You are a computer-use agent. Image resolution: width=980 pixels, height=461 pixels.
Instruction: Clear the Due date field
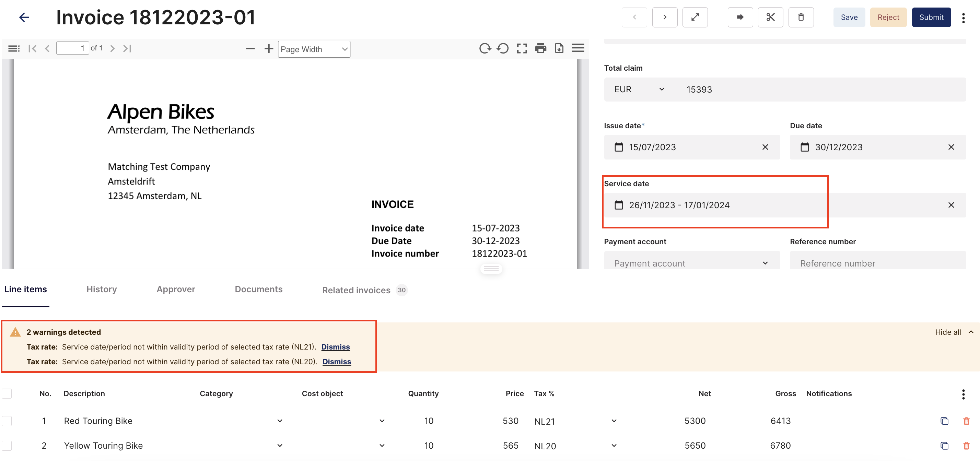coord(951,147)
